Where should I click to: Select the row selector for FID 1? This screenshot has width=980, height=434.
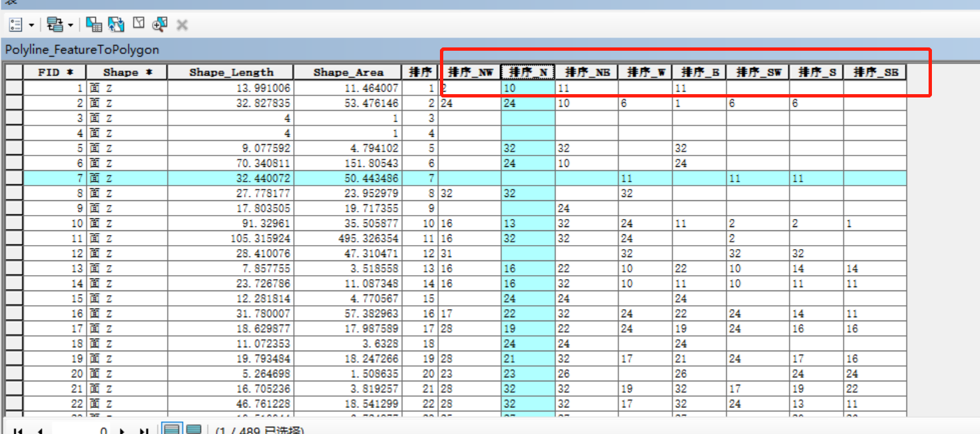pyautogui.click(x=14, y=88)
